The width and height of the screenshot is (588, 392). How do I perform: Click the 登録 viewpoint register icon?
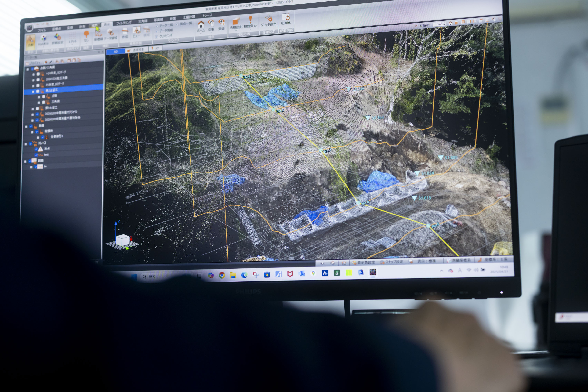coord(221,25)
